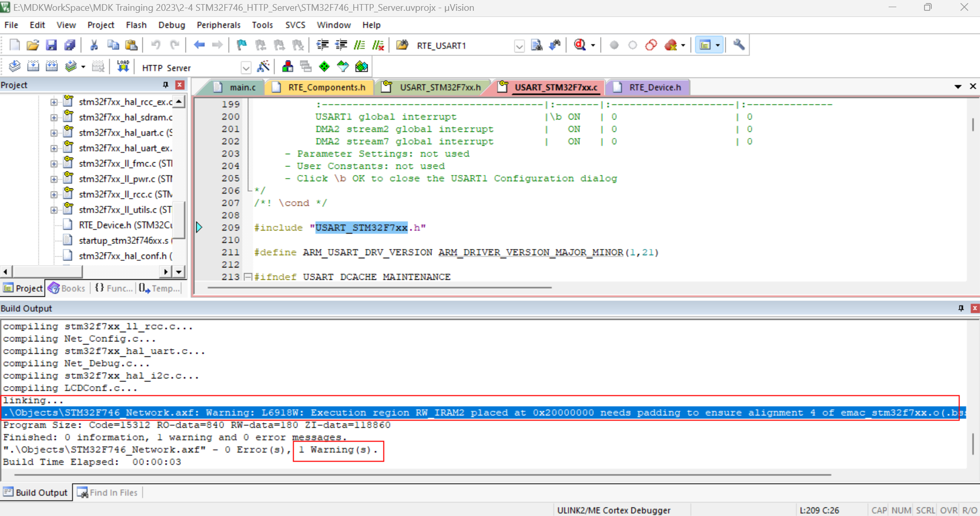
Task: Open the HTTP Server target dropdown
Action: click(x=246, y=68)
